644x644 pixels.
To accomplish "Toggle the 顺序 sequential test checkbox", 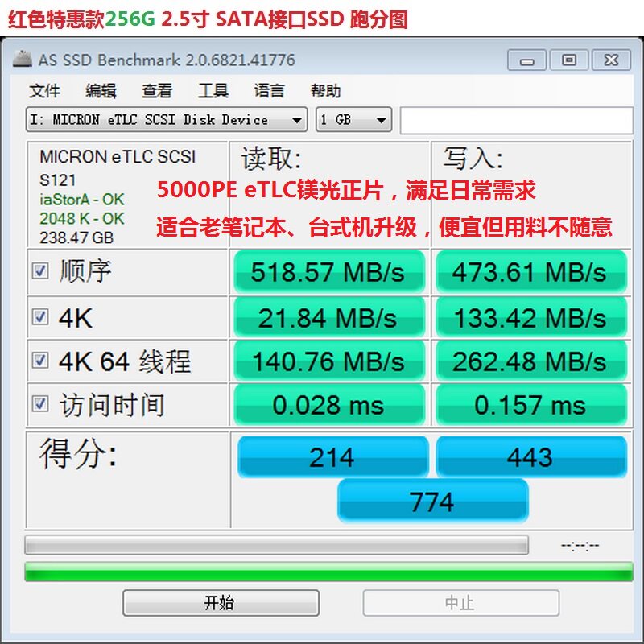I will pos(40,270).
